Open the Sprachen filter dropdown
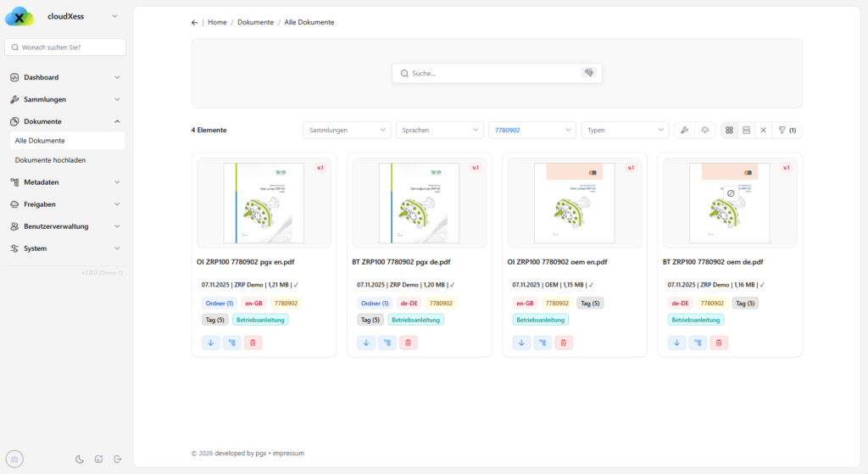Screen dimensions: 868x474 tap(440, 130)
